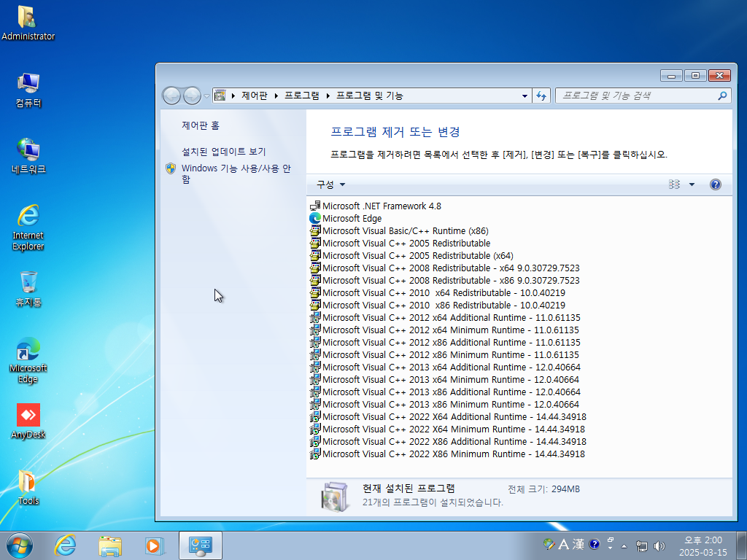Select Visual C++ 2013 x64 Minimum Runtime
This screenshot has width=747, height=560.
pos(444,379)
